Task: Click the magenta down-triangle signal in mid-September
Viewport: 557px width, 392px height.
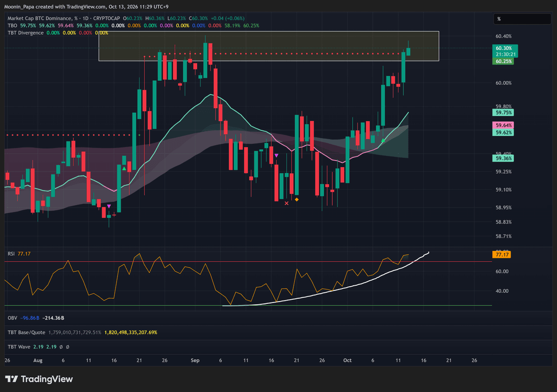Action: 277,155
